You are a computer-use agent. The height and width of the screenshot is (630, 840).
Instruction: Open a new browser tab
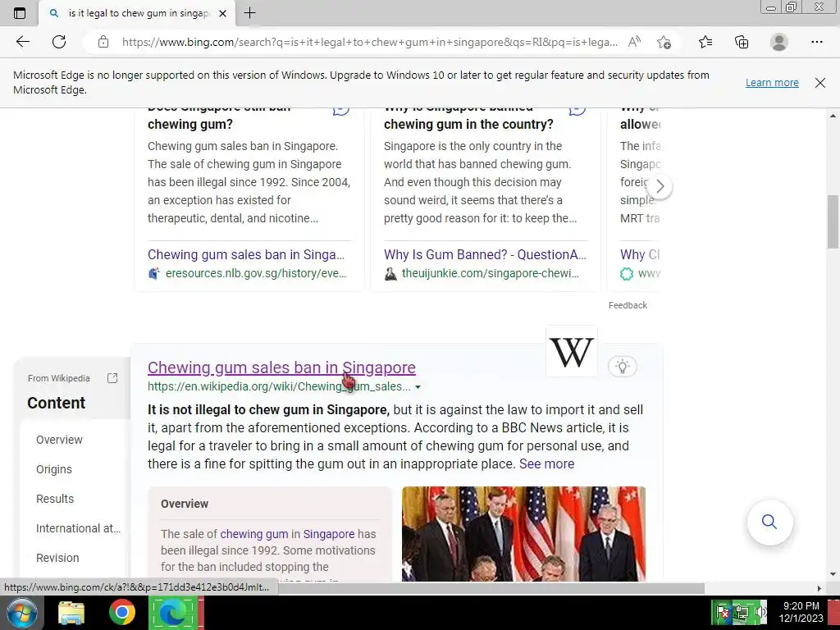tap(249, 13)
